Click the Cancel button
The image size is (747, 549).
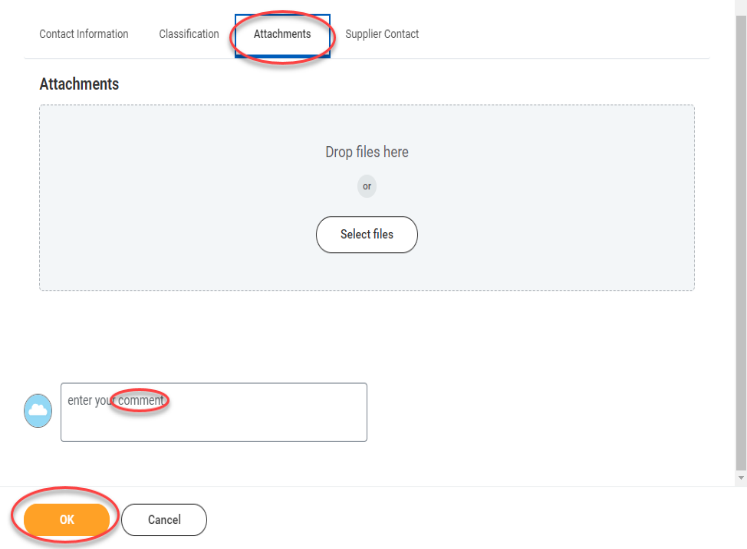(x=164, y=519)
